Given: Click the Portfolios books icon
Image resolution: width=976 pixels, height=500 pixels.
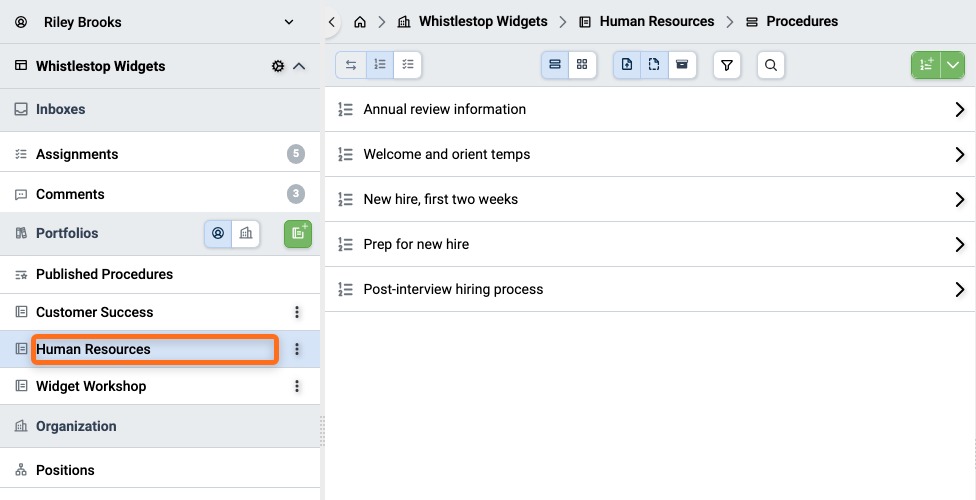Looking at the screenshot, I should point(21,233).
